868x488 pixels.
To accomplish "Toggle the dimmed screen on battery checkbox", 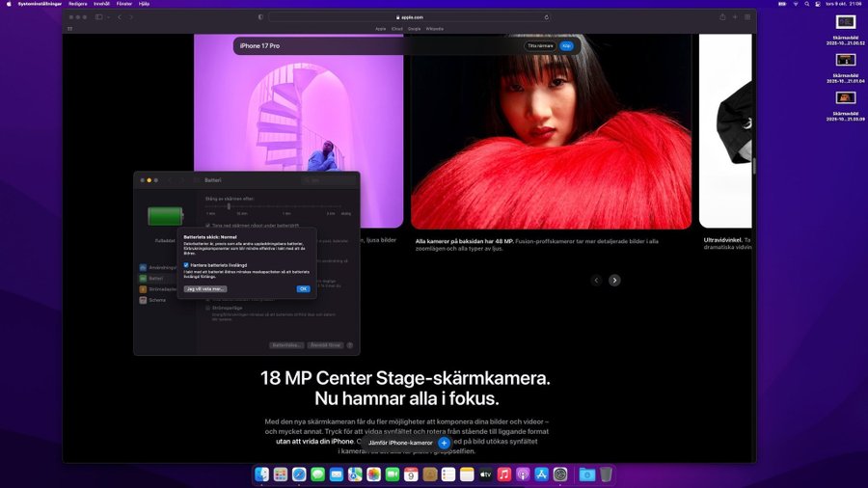I will 207,225.
